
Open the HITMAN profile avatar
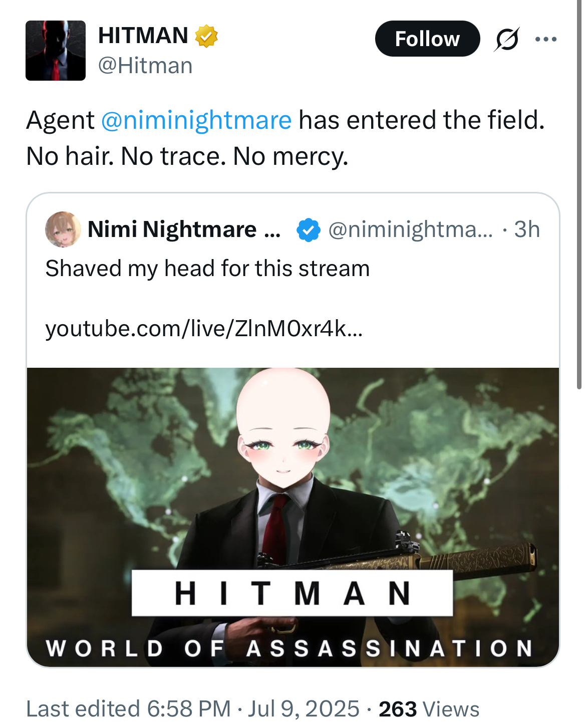56,51
